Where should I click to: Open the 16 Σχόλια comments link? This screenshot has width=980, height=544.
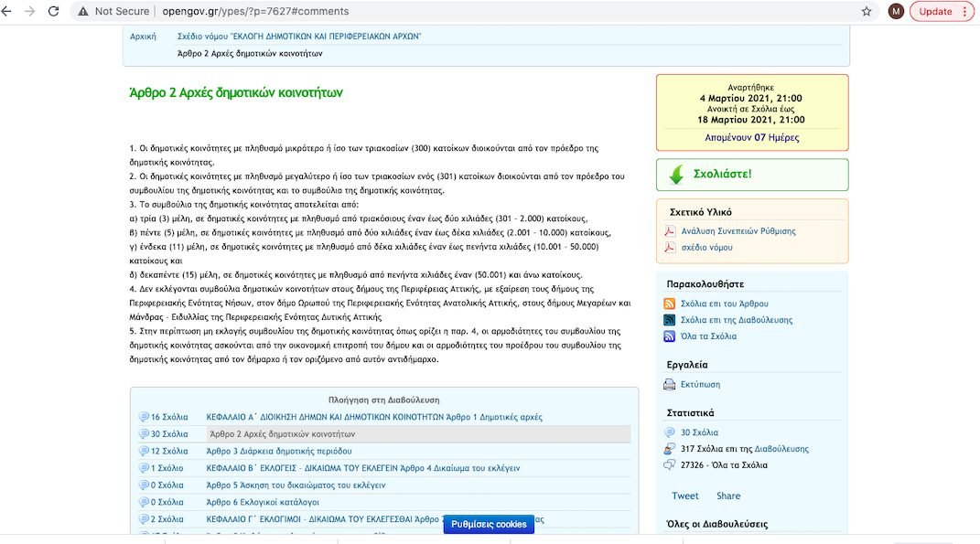click(169, 417)
